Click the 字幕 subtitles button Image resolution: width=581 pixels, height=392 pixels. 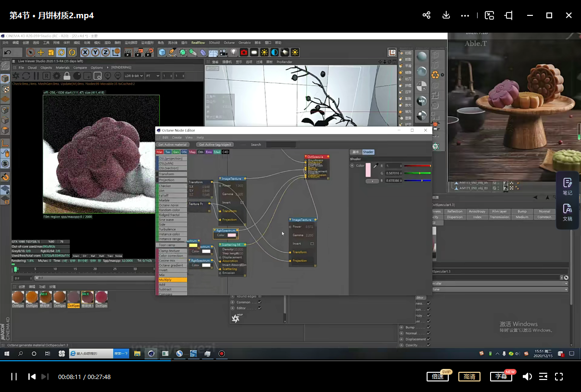point(501,377)
